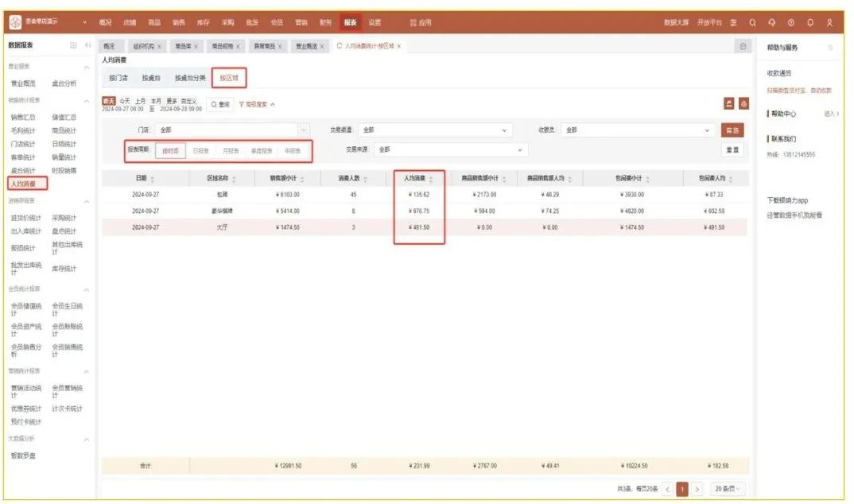Open the 交易渠道 dropdown
The height and width of the screenshot is (504, 854).
click(x=435, y=130)
